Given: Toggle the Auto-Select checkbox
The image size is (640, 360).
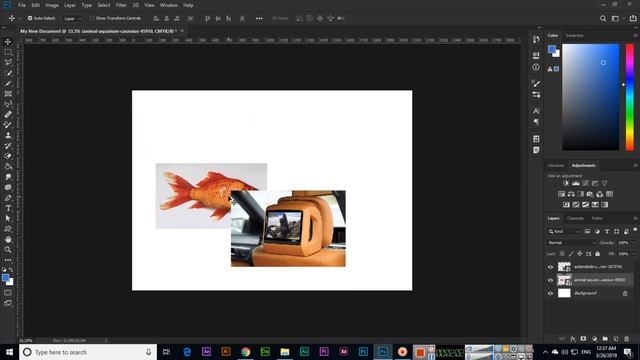Looking at the screenshot, I should [x=30, y=18].
